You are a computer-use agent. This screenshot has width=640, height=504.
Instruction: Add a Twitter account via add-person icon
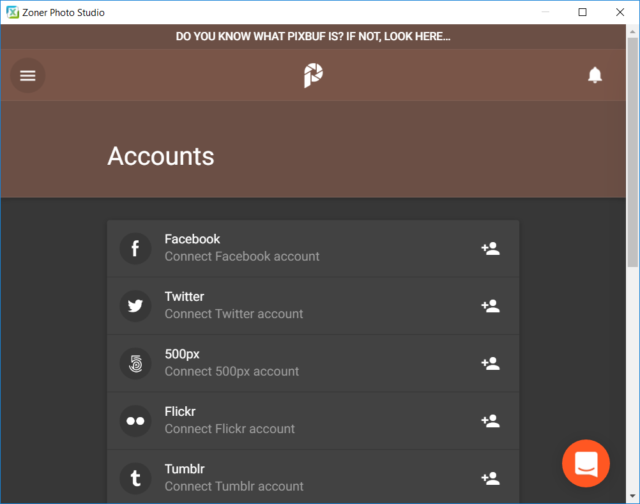coord(490,306)
